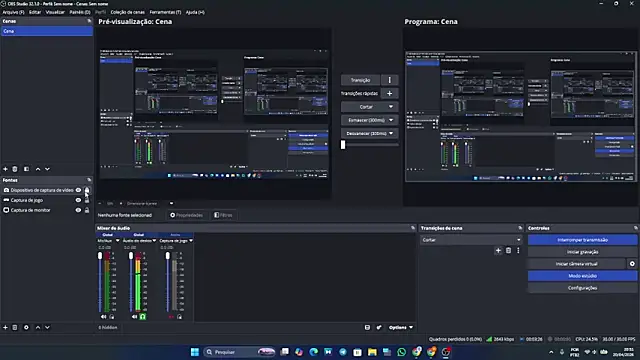Add a new source in Fontes panel
This screenshot has height=360, width=640.
pyautogui.click(x=5, y=327)
